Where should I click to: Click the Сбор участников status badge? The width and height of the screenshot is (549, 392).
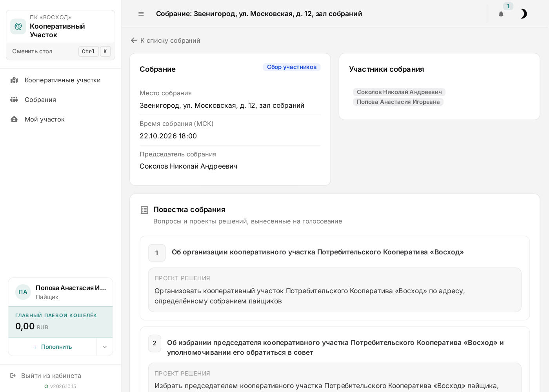click(x=292, y=67)
